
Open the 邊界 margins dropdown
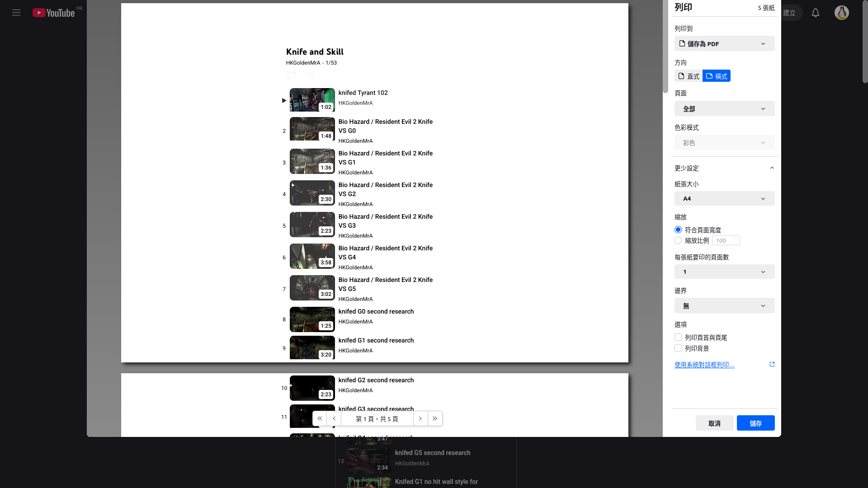(725, 305)
